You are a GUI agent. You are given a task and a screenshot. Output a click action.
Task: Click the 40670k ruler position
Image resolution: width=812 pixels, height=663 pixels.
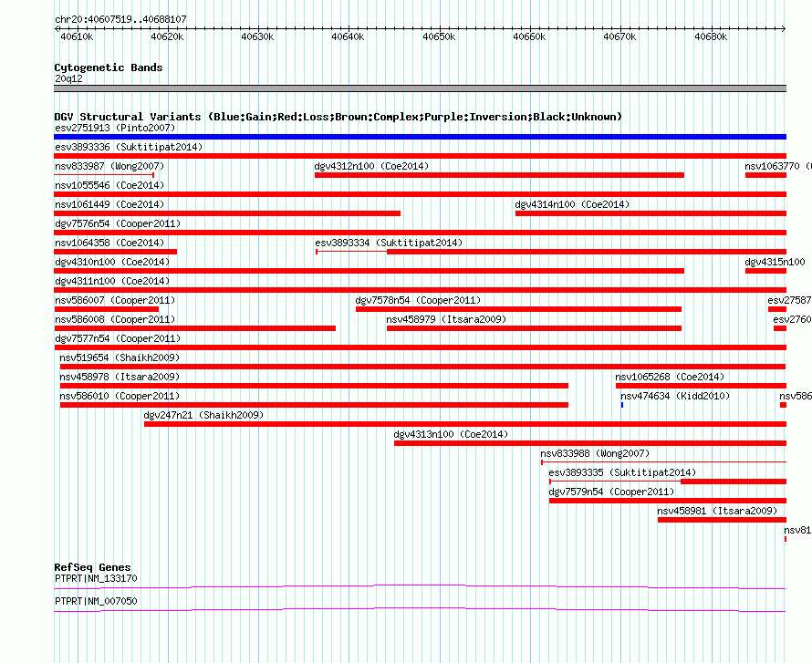pyautogui.click(x=619, y=36)
